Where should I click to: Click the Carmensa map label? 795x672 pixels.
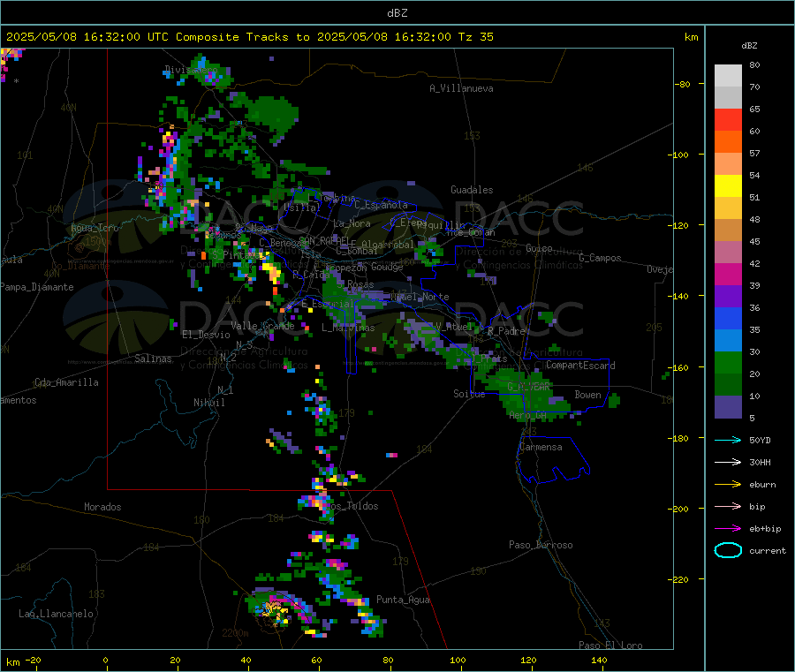[541, 447]
